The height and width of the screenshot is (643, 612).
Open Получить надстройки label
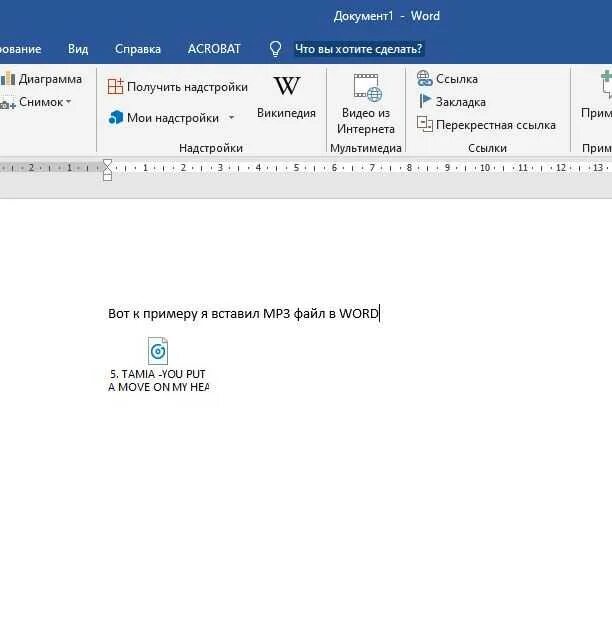point(187,87)
